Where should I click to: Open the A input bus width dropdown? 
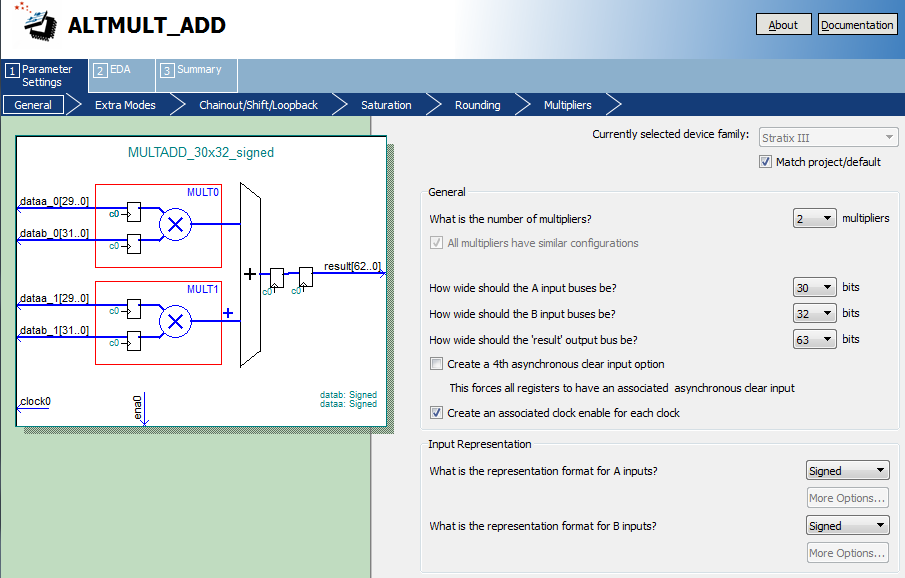814,287
